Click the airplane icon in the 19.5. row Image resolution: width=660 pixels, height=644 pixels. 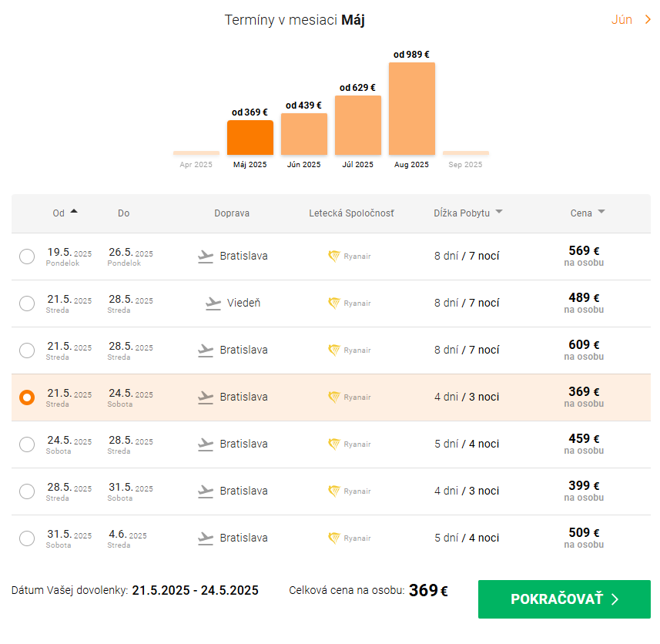pos(206,257)
